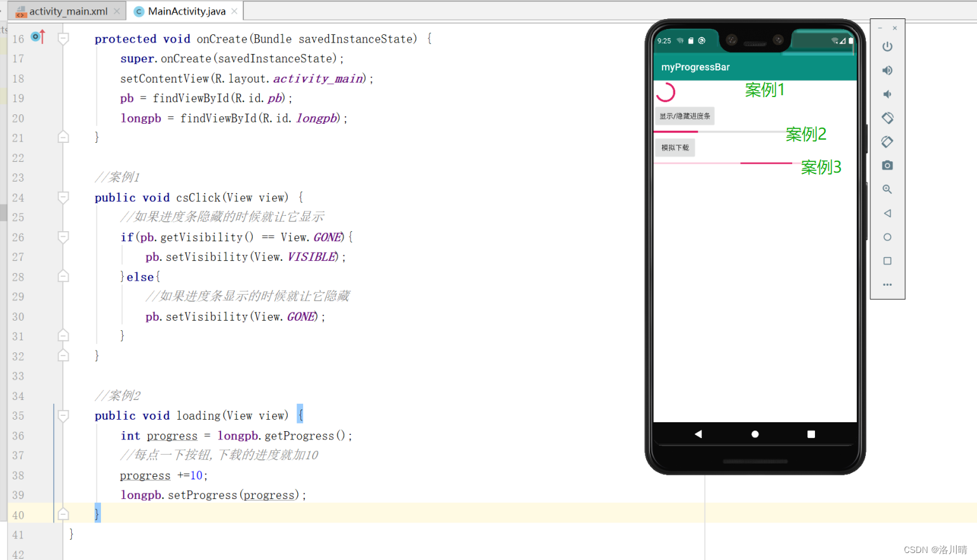This screenshot has width=977, height=560.
Task: Rotate the emulator clockwise
Action: pos(887,142)
